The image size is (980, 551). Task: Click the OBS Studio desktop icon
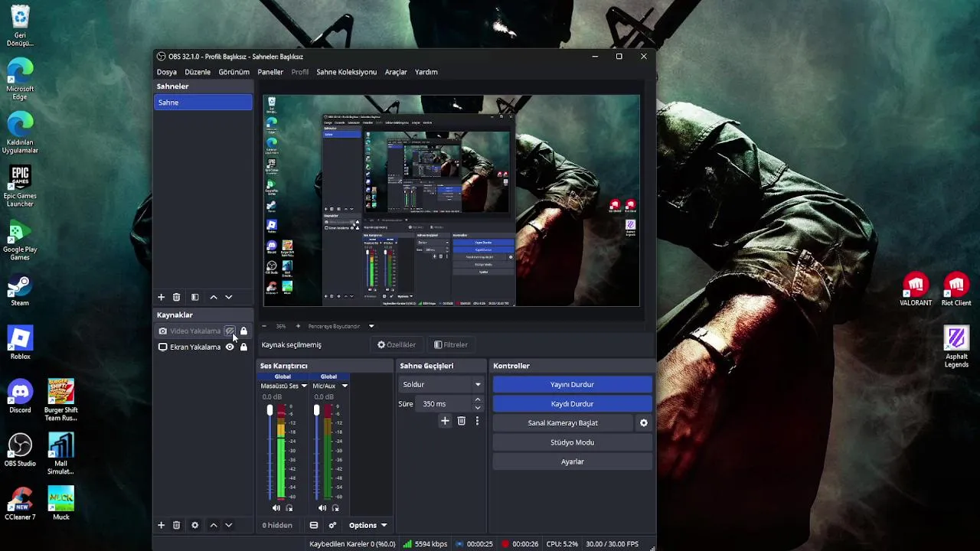click(x=20, y=450)
